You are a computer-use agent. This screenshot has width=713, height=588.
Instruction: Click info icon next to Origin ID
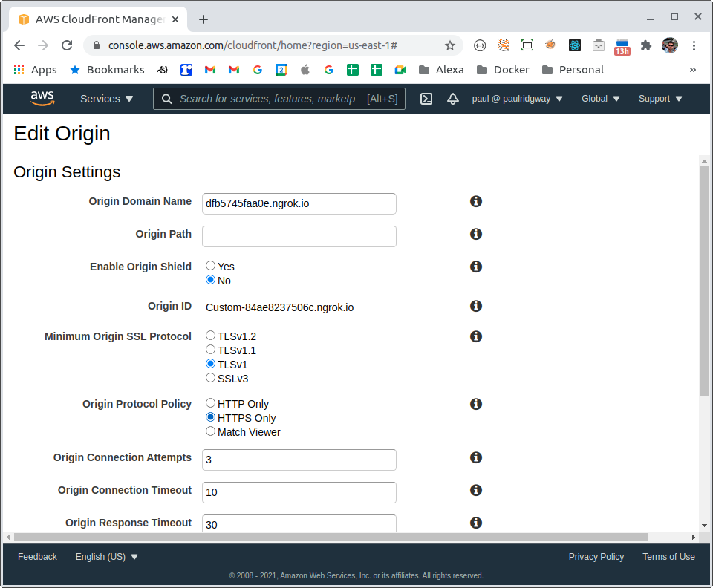pos(475,307)
